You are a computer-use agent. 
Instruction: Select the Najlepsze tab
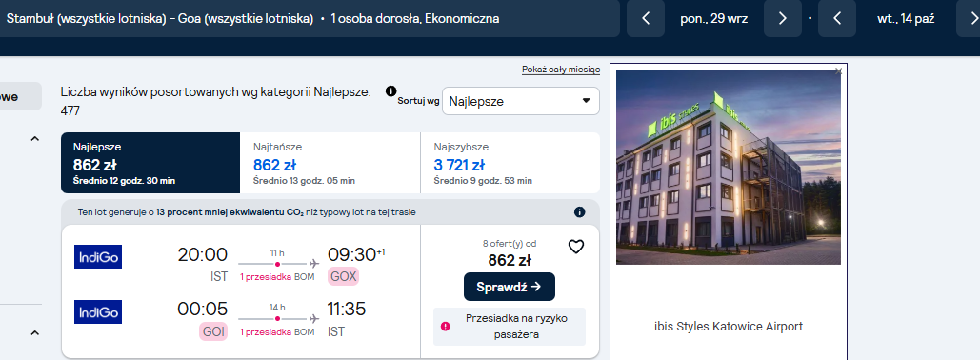point(150,163)
